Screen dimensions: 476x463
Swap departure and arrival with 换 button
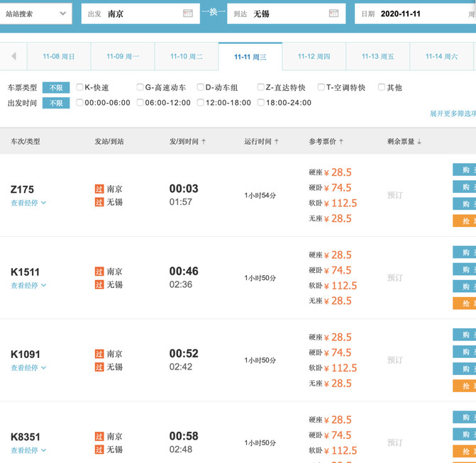coord(214,12)
